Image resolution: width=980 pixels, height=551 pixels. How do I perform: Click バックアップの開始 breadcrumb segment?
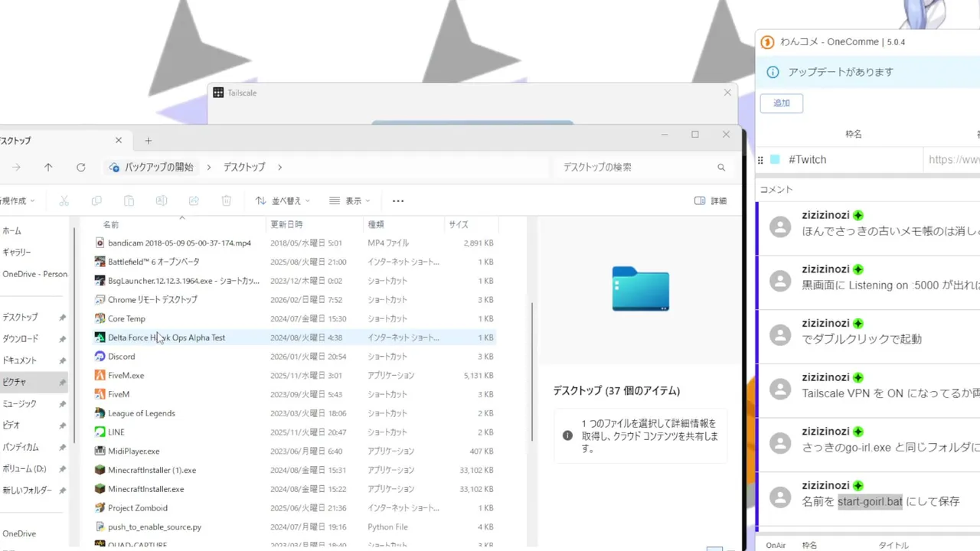click(x=158, y=167)
